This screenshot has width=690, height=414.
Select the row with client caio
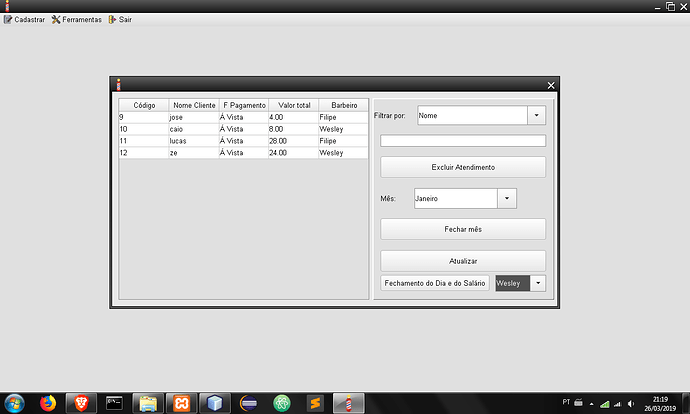(x=243, y=129)
